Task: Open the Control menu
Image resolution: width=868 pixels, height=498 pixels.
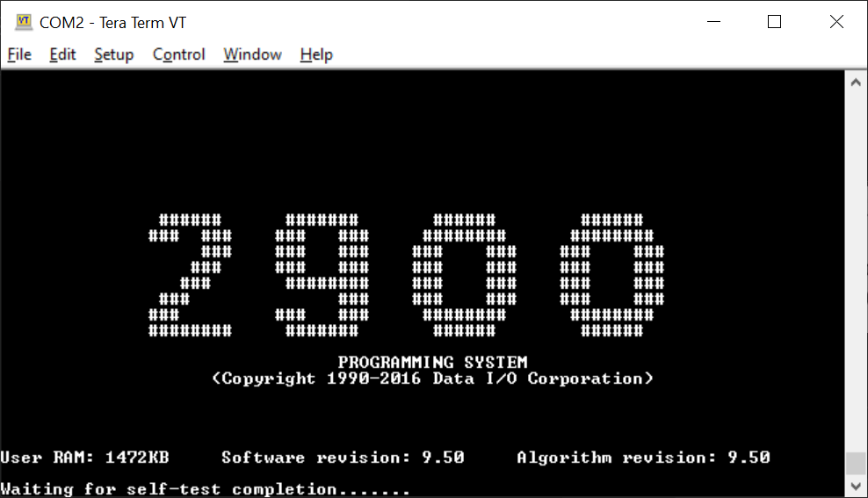Action: click(179, 54)
